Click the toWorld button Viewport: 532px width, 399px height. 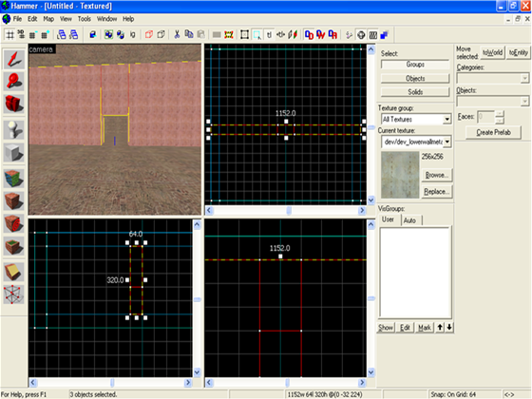[x=492, y=52]
